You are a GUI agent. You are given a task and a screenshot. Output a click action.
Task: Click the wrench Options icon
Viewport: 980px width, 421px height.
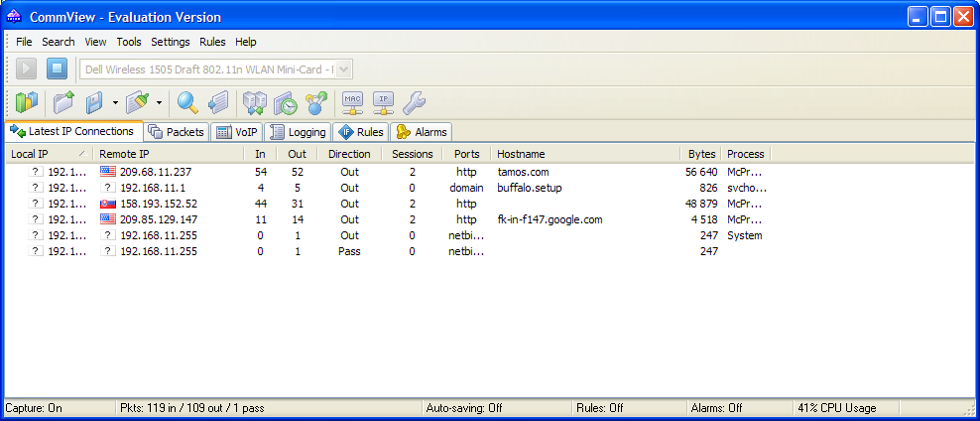click(x=414, y=102)
